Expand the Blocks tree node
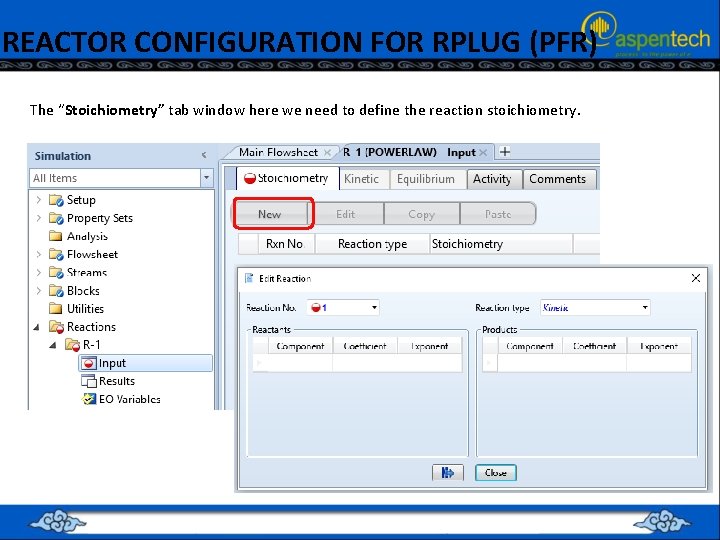Screen dimensions: 720x540 (39, 290)
